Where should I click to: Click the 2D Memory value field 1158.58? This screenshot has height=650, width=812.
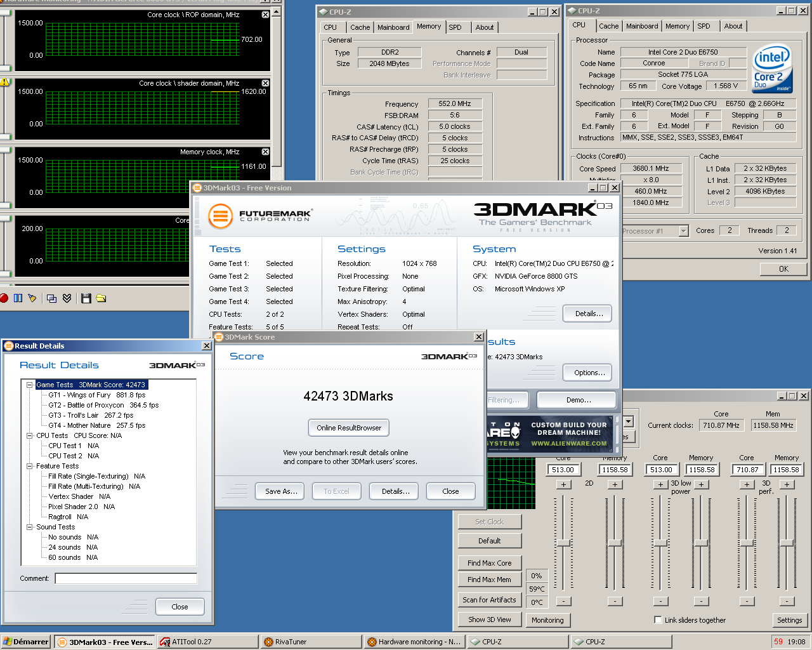[615, 470]
